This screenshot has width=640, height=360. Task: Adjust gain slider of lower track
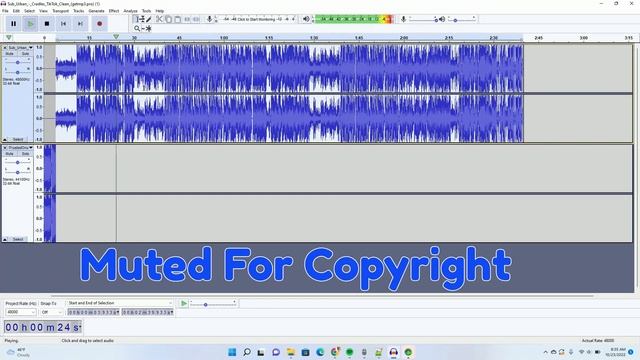[17, 162]
